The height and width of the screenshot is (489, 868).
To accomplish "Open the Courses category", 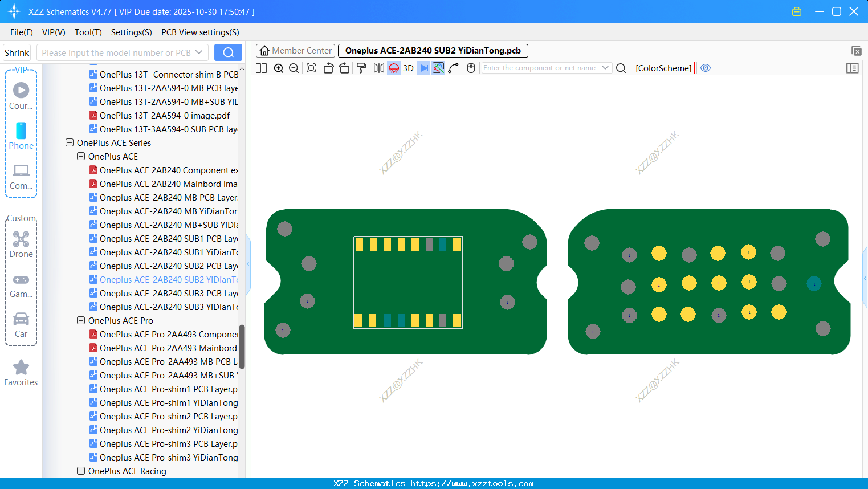I will point(21,96).
